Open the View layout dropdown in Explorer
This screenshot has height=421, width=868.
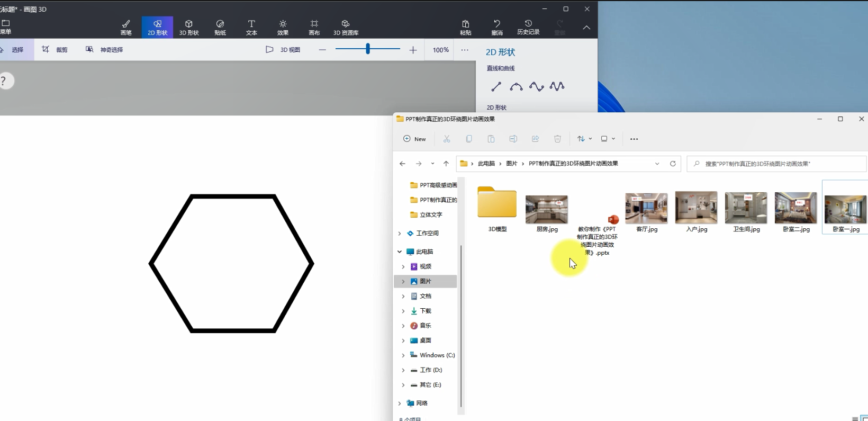[x=608, y=139]
